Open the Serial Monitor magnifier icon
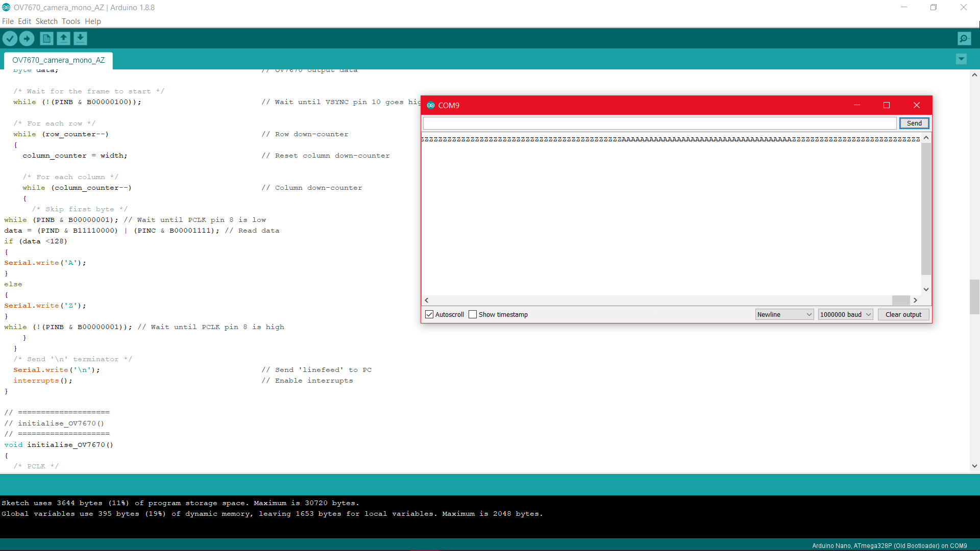Image resolution: width=980 pixels, height=551 pixels. [964, 38]
